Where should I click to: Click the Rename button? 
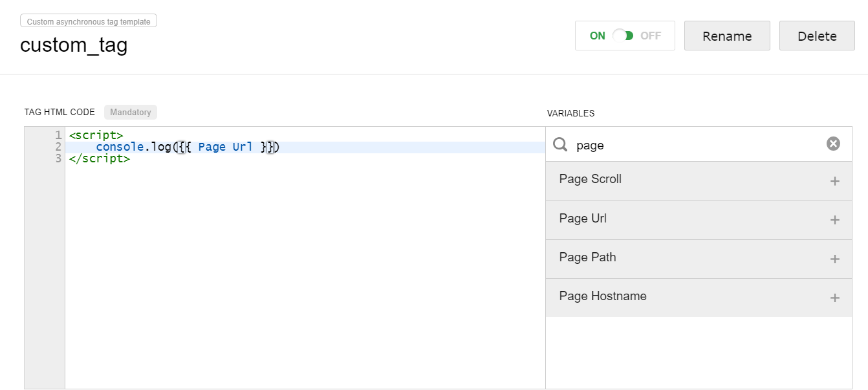(727, 36)
